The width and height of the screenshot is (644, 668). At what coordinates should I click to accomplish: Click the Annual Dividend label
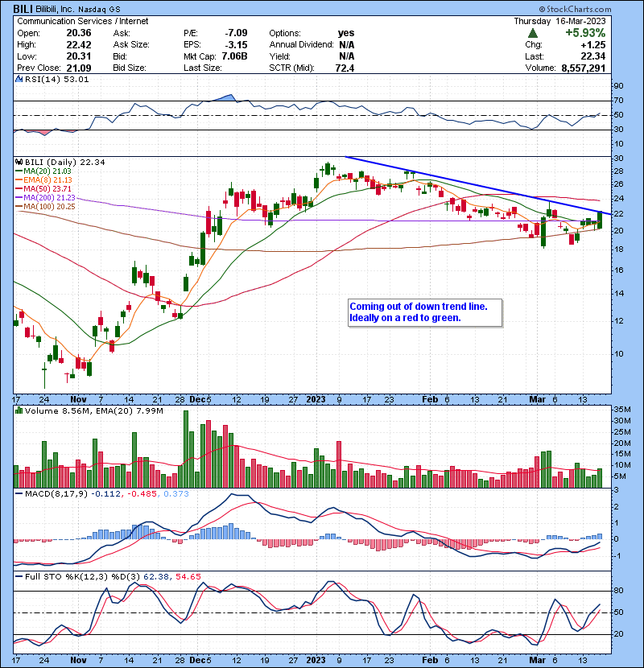[x=301, y=45]
